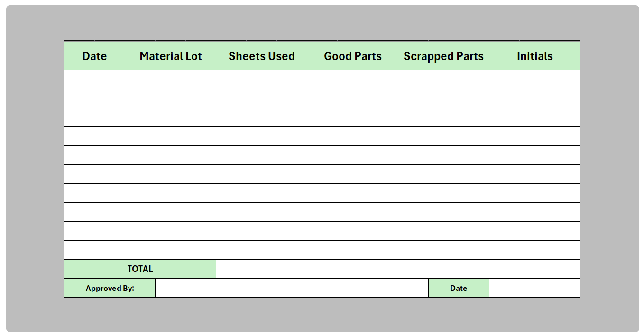Click the first empty Date entry cell
Viewport: 644px width, 334px height.
coord(94,80)
